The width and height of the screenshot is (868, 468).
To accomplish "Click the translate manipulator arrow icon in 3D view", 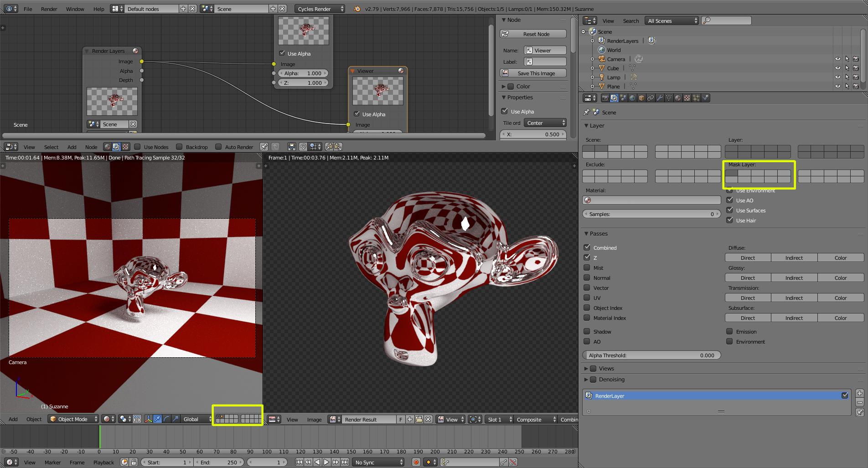I will 157,419.
